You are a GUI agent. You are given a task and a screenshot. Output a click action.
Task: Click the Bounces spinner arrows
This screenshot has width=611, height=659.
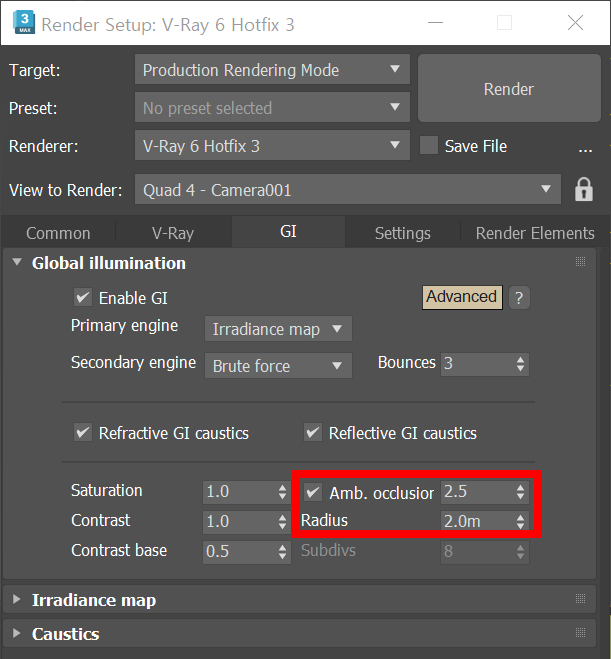click(520, 364)
